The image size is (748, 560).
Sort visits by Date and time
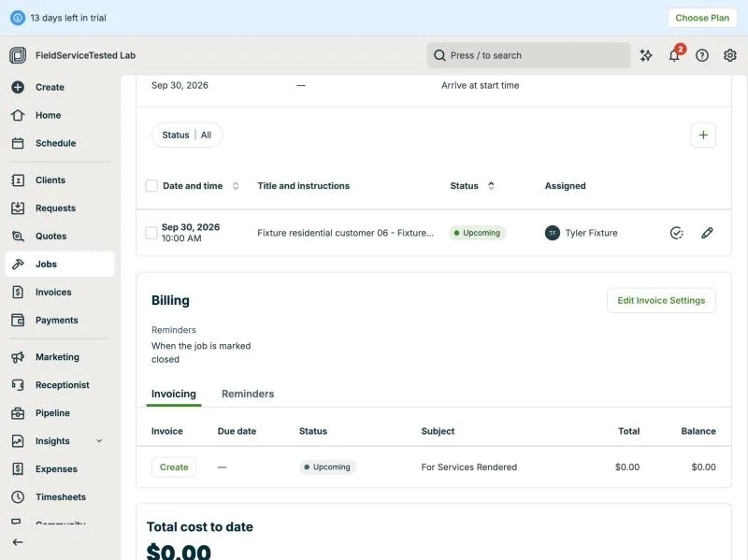pos(200,185)
